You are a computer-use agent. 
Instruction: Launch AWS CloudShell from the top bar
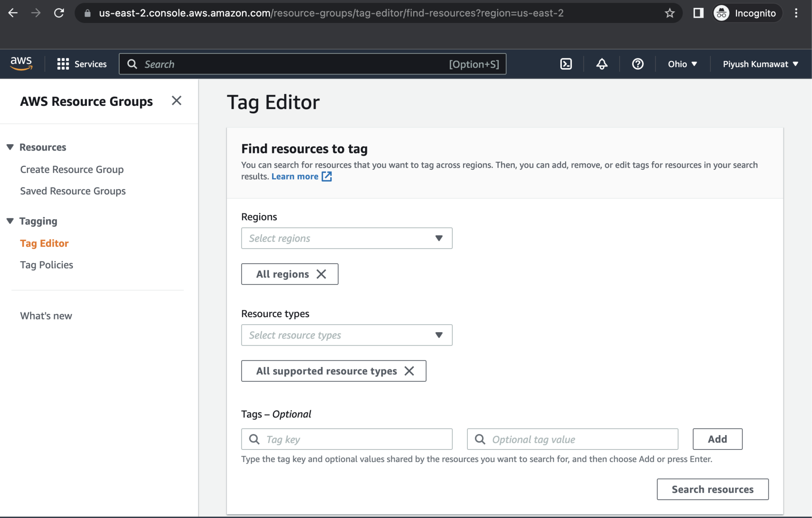[x=566, y=64]
